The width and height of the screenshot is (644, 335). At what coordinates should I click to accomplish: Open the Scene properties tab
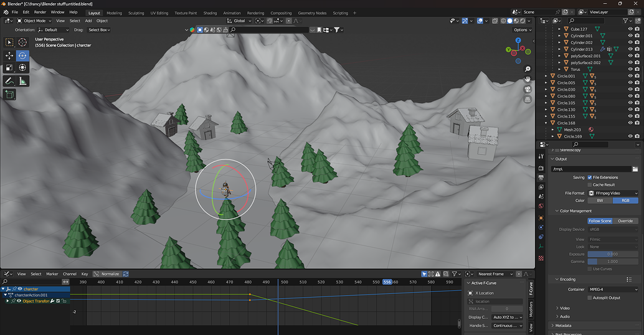541,197
